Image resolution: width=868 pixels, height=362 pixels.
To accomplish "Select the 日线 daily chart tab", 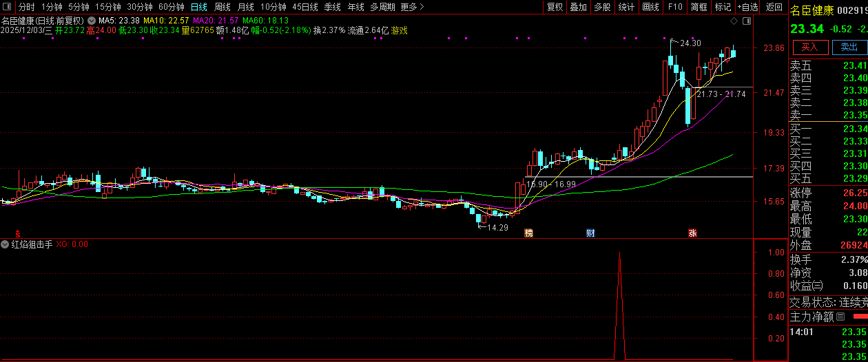I will (198, 7).
